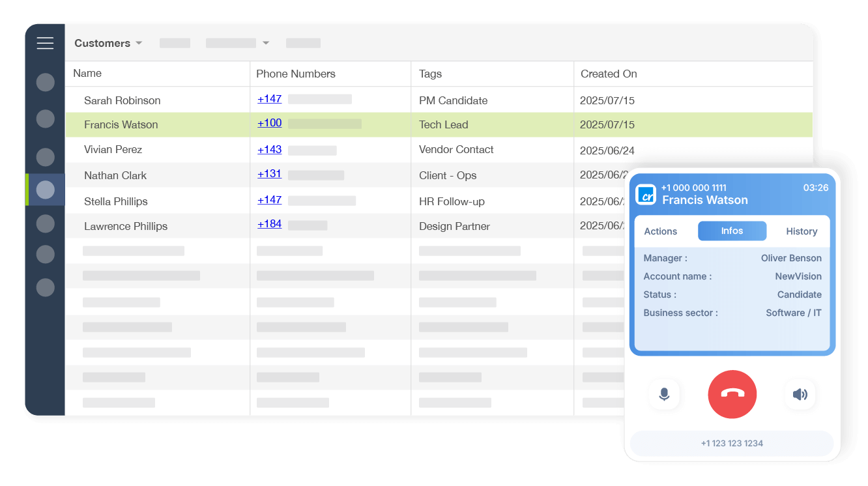Screen dimensions: 868x486
Task: Hang up the active call
Action: (x=732, y=394)
